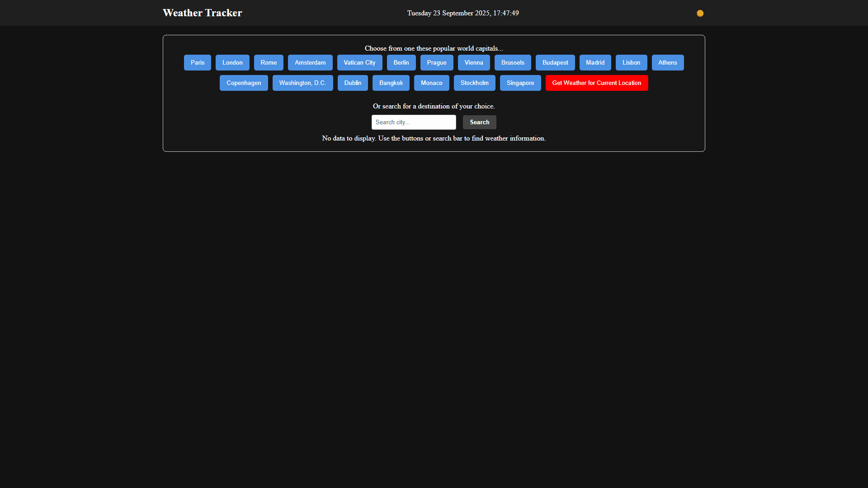
Task: Show weather for Bangkok
Action: click(x=391, y=83)
